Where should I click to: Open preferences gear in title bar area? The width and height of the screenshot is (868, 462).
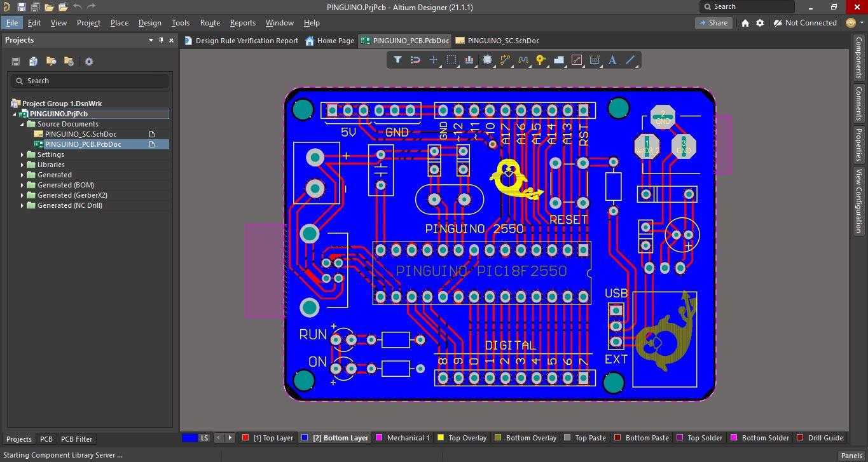click(760, 23)
